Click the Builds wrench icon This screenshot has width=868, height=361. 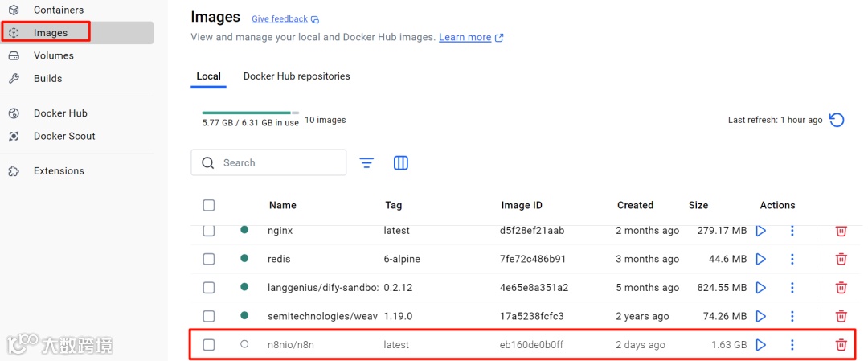pyautogui.click(x=14, y=79)
